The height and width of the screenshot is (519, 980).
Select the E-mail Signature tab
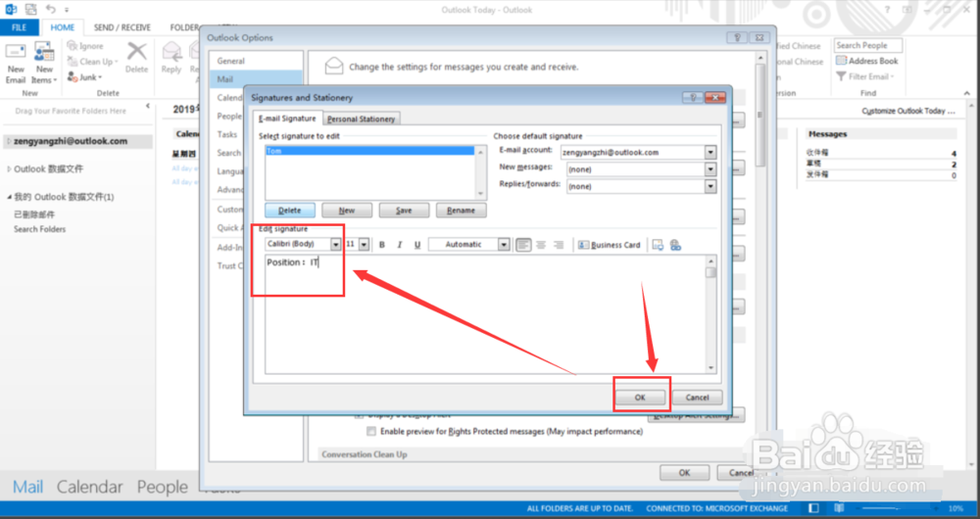point(287,118)
